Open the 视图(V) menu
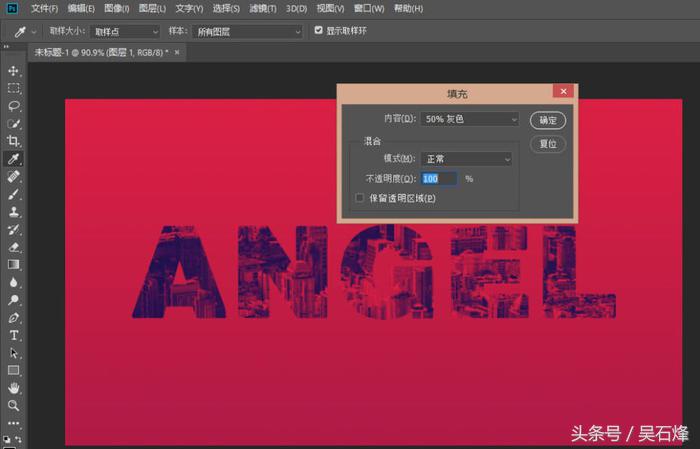 330,8
